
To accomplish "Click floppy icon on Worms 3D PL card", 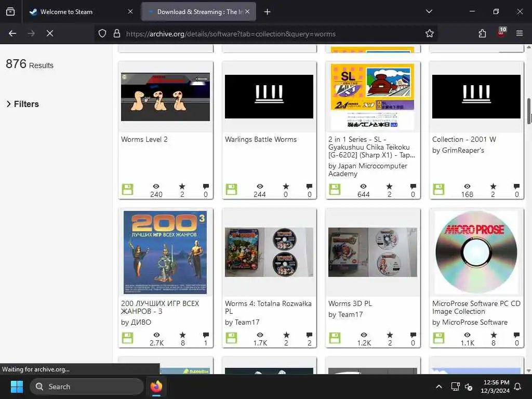I will click(x=335, y=338).
